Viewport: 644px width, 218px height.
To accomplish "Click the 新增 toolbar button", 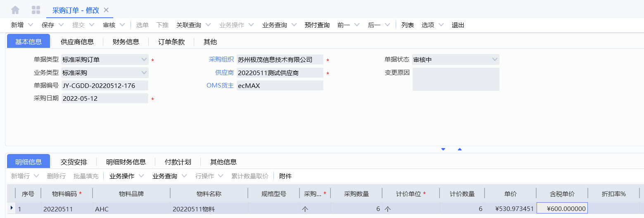I will (x=17, y=25).
